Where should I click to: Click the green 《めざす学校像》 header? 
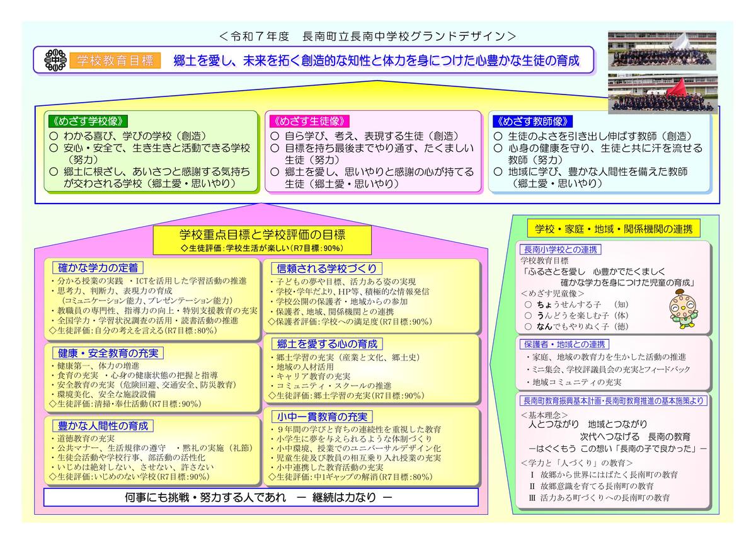88,121
